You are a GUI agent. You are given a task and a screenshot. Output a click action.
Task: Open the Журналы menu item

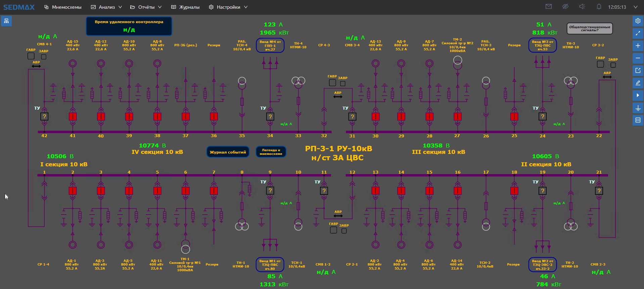point(185,7)
